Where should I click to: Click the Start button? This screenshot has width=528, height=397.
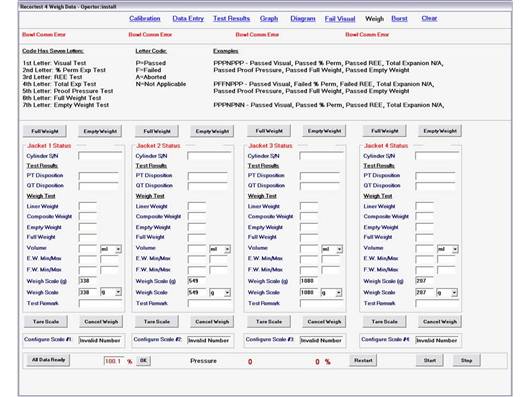tap(430, 360)
